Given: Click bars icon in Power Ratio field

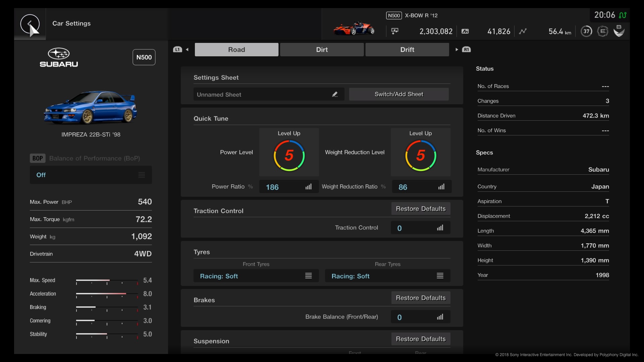Looking at the screenshot, I should pos(309,187).
